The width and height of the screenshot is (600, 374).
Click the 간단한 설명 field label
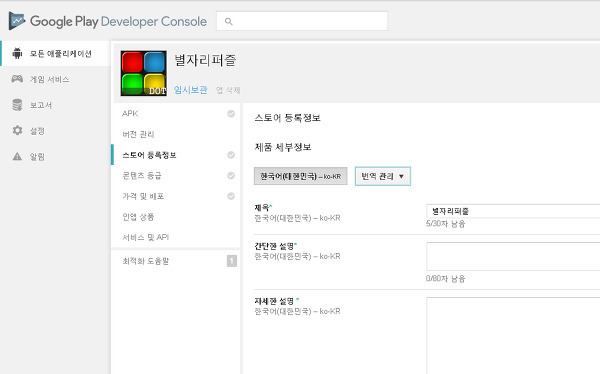click(x=276, y=246)
